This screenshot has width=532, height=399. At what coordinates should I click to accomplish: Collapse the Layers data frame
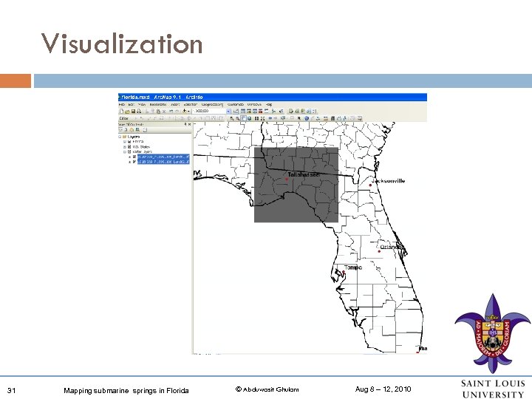pos(120,137)
